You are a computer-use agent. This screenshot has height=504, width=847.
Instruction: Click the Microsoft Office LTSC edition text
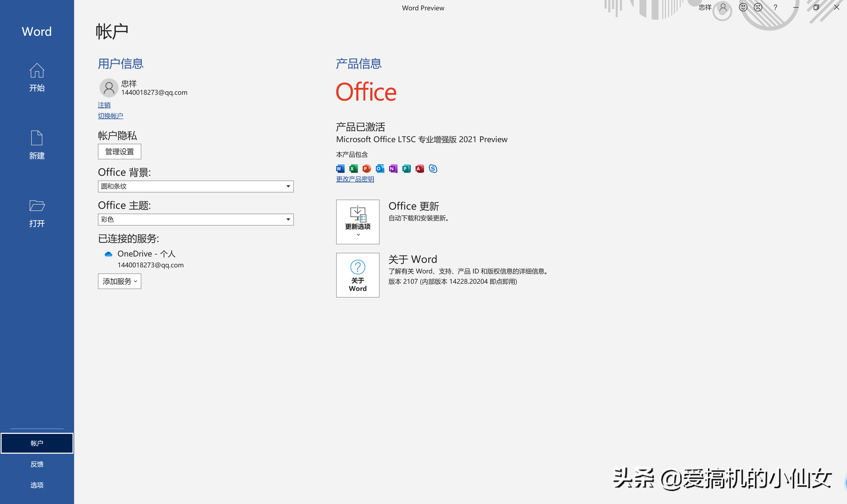tap(422, 139)
